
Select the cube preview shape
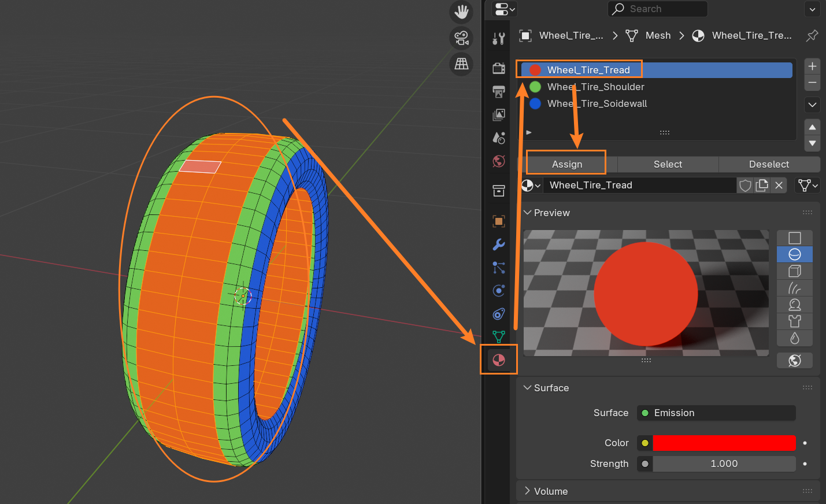point(795,271)
